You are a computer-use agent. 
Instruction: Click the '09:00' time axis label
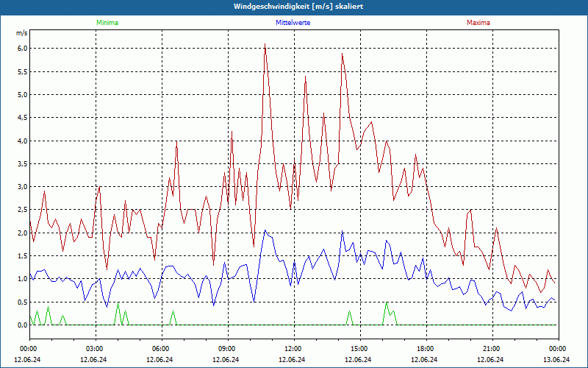click(228, 349)
